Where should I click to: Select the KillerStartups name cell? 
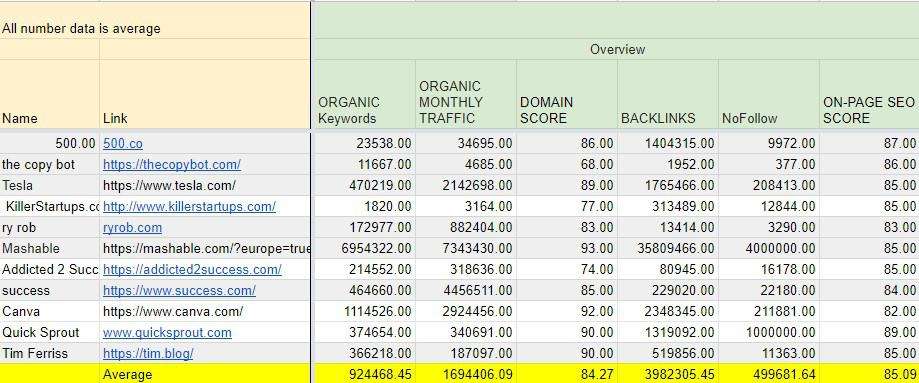click(50, 206)
